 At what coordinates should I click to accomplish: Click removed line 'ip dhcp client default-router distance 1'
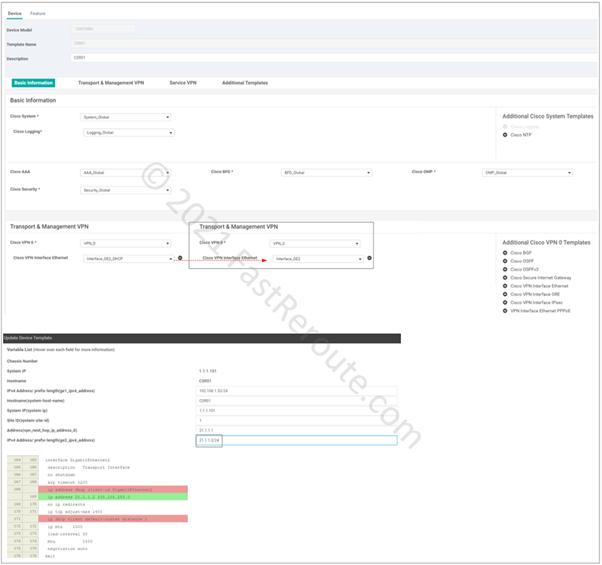pyautogui.click(x=113, y=519)
